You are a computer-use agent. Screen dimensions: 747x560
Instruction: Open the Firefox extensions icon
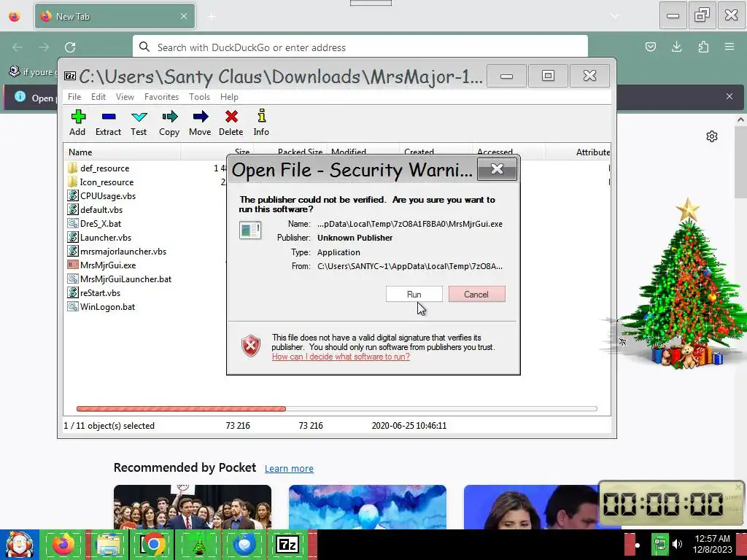703,47
